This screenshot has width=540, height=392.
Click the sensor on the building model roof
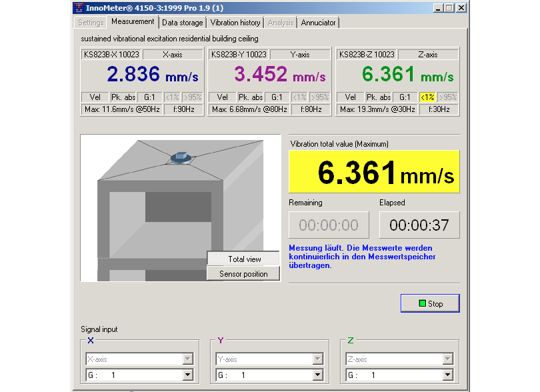click(x=180, y=158)
